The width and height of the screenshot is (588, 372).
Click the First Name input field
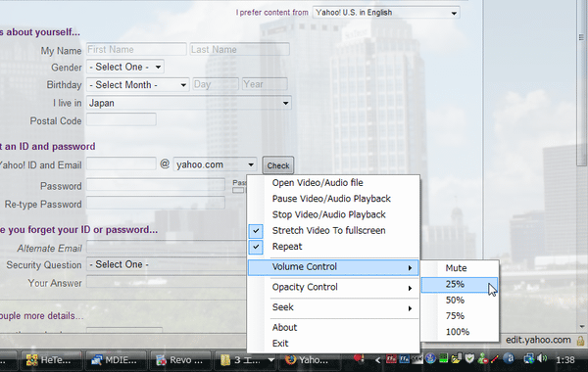(x=136, y=49)
